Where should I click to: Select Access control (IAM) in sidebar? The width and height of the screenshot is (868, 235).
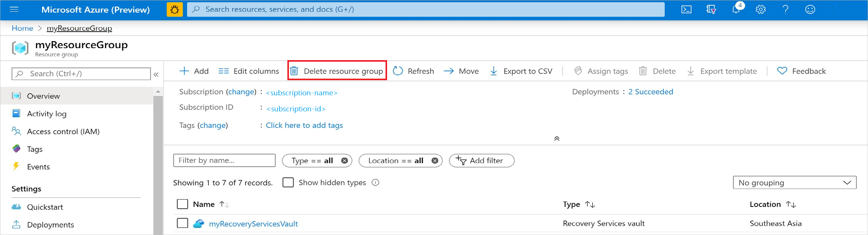[x=63, y=131]
